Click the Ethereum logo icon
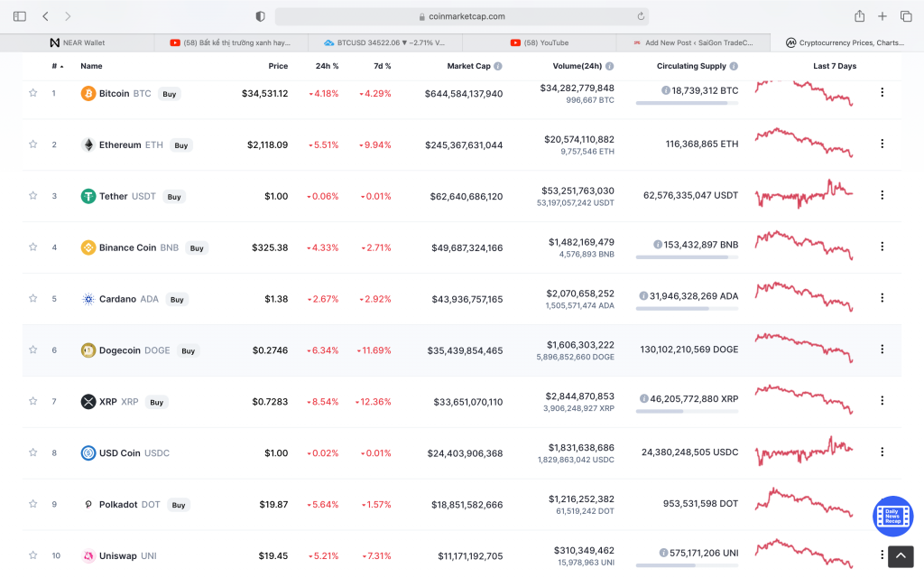The width and height of the screenshot is (924, 578). [x=88, y=144]
